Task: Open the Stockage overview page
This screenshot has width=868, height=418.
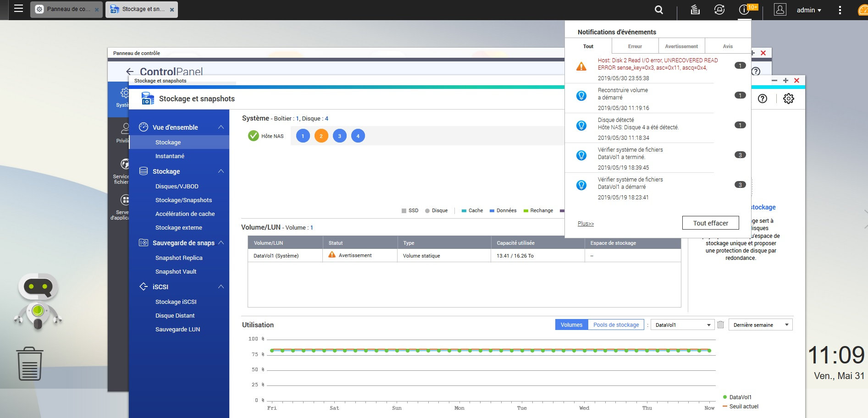Action: [x=179, y=142]
